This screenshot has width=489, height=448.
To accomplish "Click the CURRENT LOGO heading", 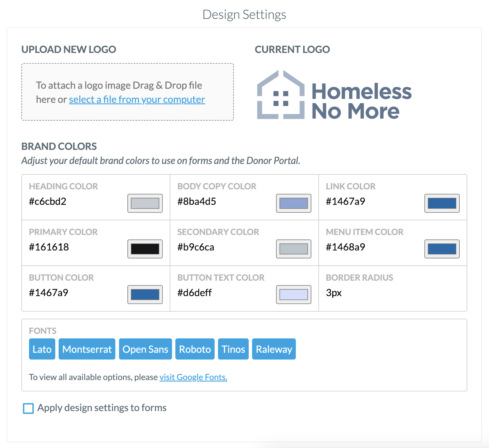I will click(x=292, y=49).
